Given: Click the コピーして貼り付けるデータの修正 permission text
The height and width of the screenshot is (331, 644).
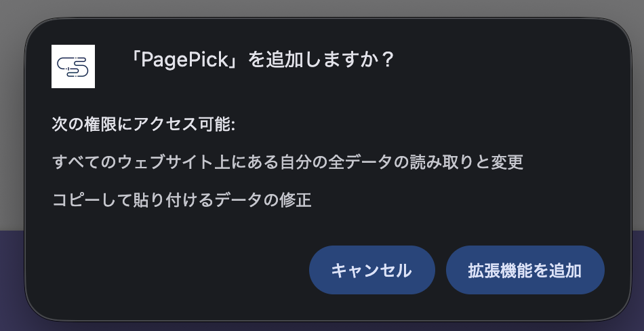Looking at the screenshot, I should coord(182,201).
